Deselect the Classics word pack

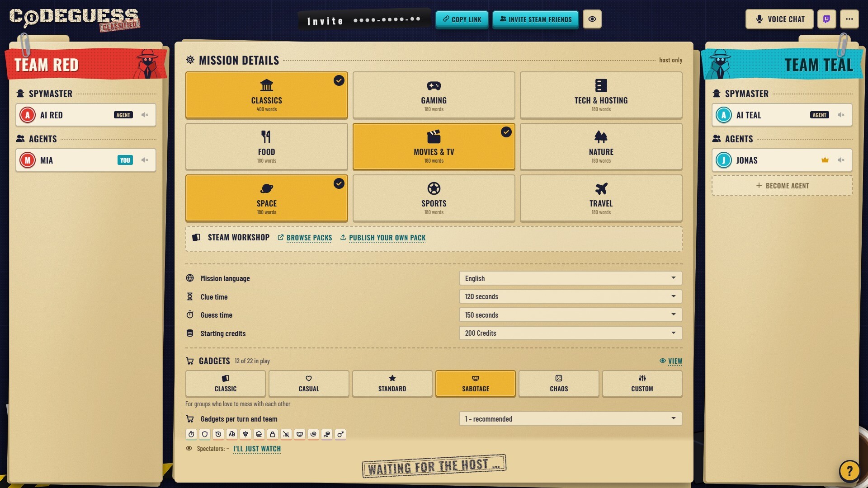[x=266, y=95]
